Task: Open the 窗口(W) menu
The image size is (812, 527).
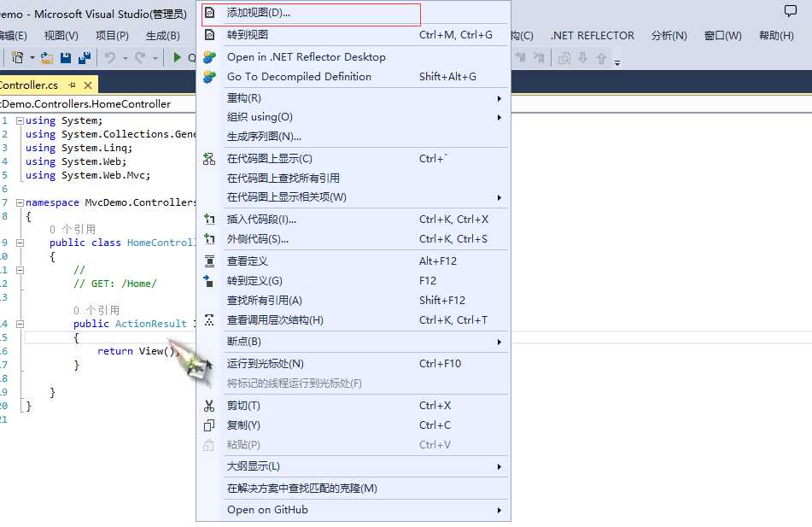Action: [723, 36]
